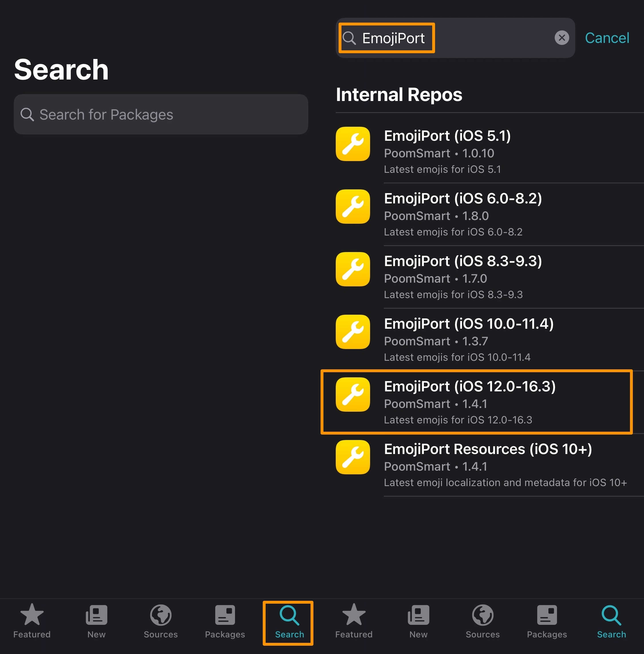Click the EmojiPort search text field

point(455,38)
